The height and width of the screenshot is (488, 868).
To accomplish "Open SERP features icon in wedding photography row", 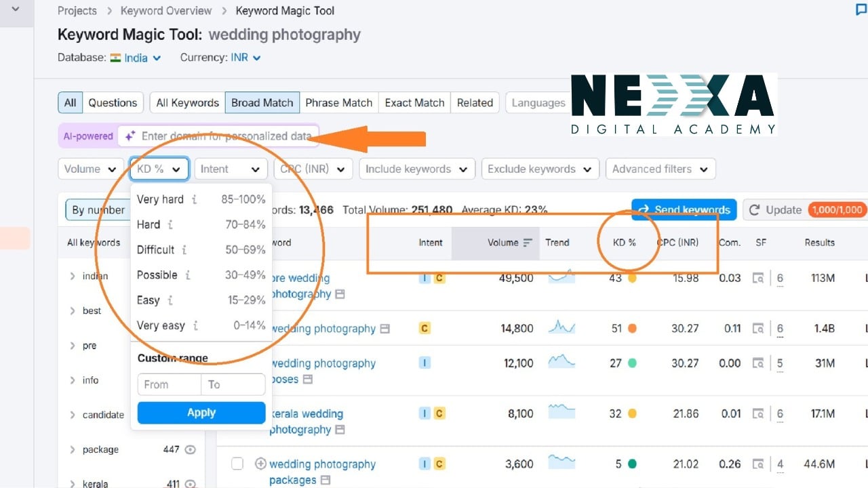I will pyautogui.click(x=758, y=329).
